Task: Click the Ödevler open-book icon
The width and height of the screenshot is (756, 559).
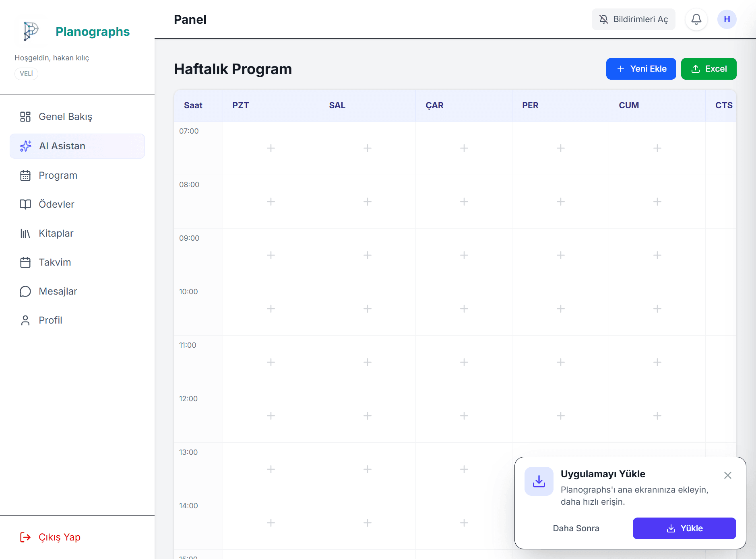Action: tap(25, 204)
